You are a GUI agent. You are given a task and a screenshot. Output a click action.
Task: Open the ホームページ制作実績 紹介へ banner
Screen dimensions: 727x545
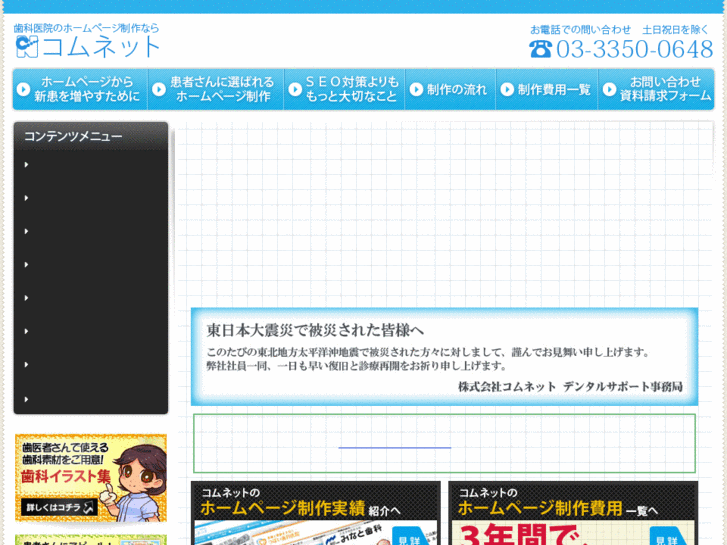tap(315, 512)
